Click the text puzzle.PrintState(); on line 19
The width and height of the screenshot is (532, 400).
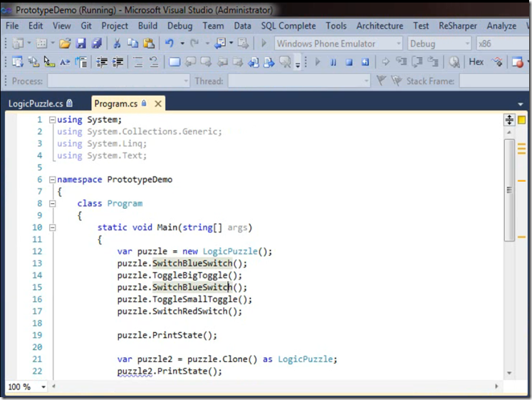167,336
